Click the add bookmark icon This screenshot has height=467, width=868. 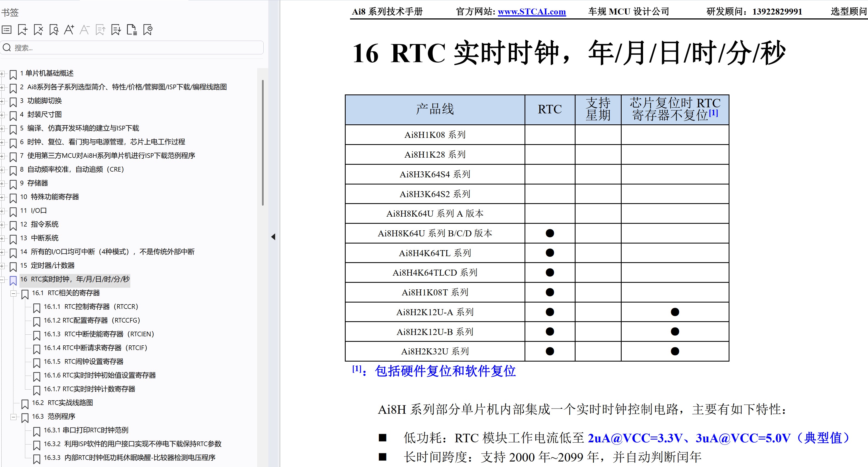(22, 30)
